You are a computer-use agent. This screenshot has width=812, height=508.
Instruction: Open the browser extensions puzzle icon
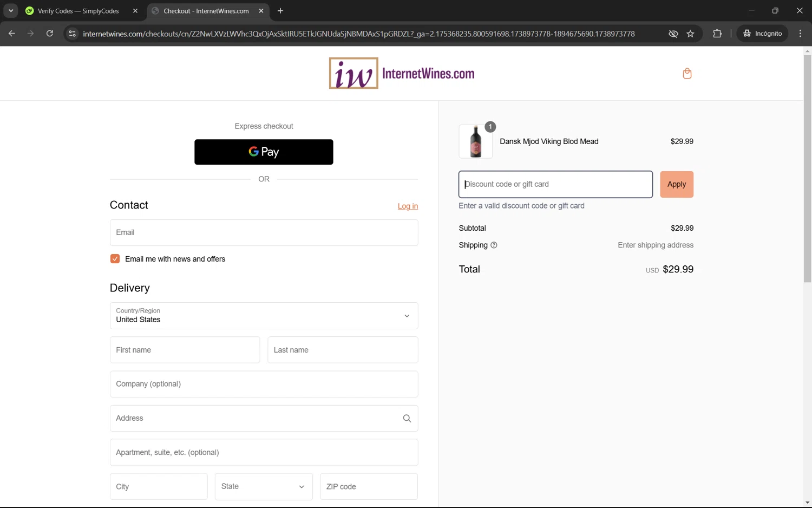[x=717, y=34]
